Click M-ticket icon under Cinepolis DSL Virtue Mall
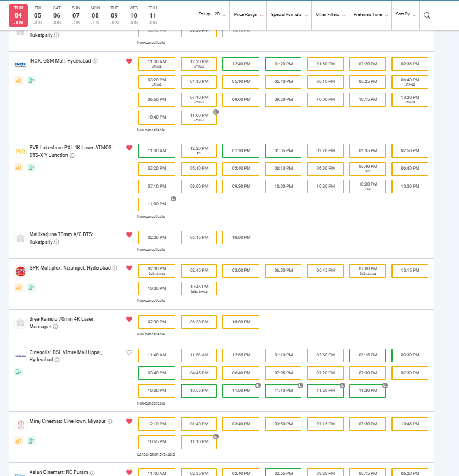Viewport: 459px width, 476px height. (19, 372)
